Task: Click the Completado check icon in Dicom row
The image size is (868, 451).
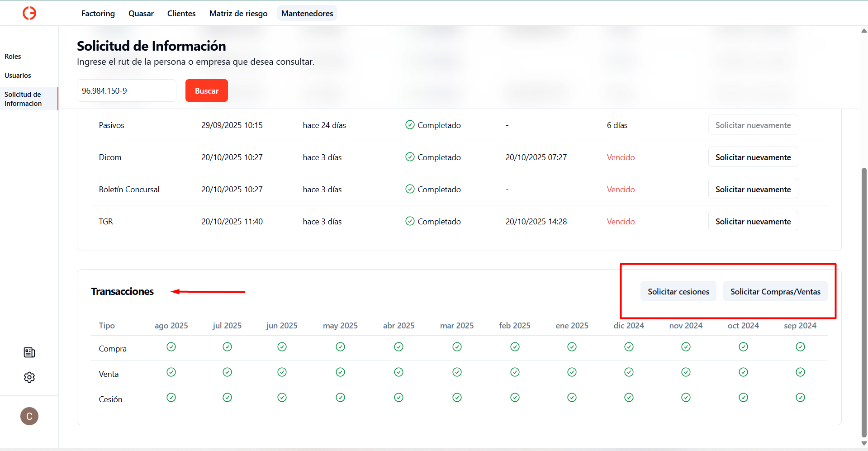Action: click(410, 157)
